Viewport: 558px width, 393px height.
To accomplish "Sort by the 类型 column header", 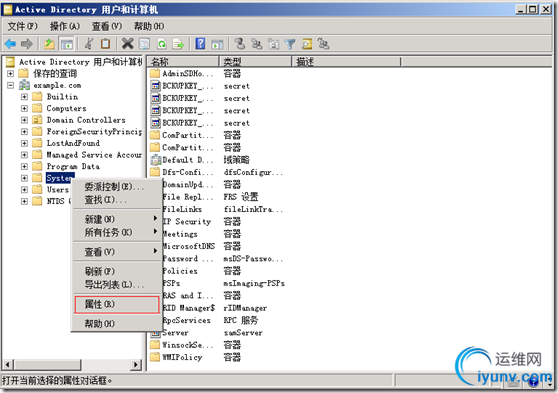I will pyautogui.click(x=256, y=62).
